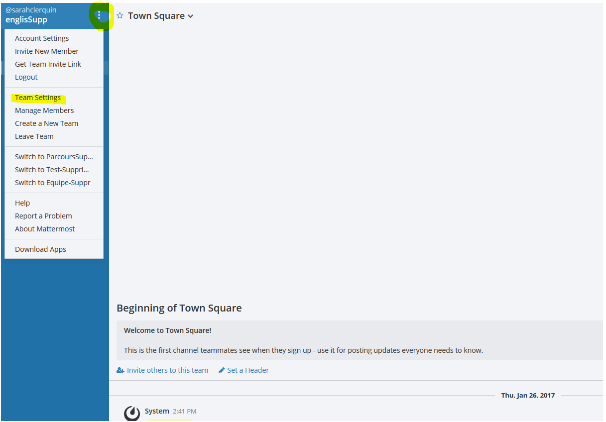The height and width of the screenshot is (422, 606).
Task: Switch to the Test-Suppri team
Action: tap(52, 169)
